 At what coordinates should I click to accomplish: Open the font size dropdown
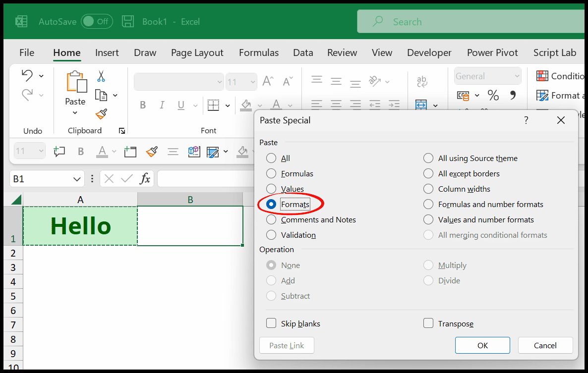coord(251,81)
